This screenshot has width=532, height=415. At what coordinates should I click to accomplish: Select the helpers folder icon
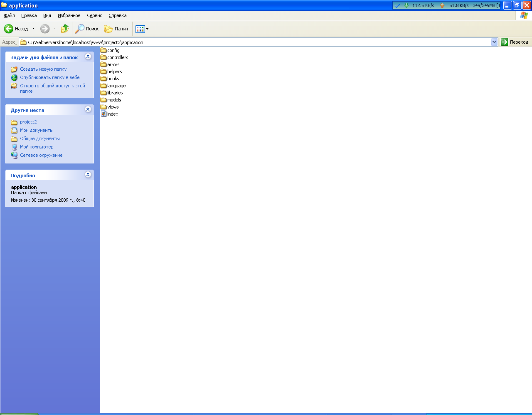click(104, 72)
